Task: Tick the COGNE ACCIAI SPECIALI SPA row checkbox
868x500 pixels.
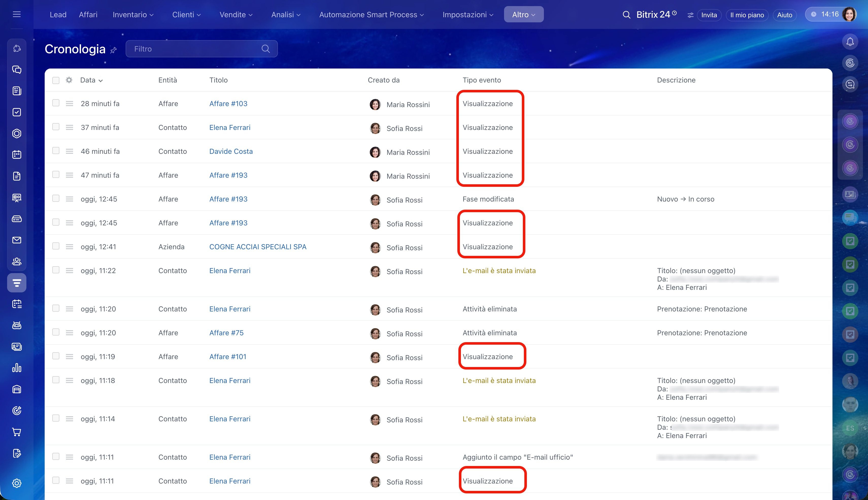Action: click(56, 246)
